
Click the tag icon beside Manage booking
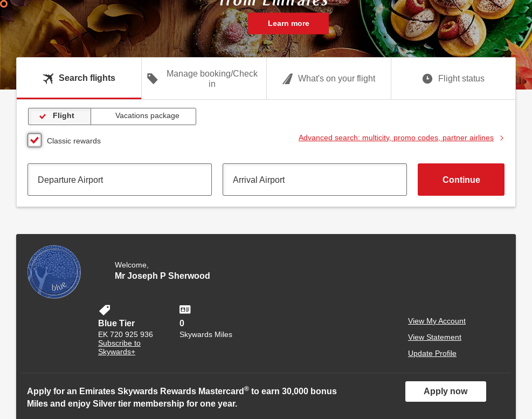153,78
